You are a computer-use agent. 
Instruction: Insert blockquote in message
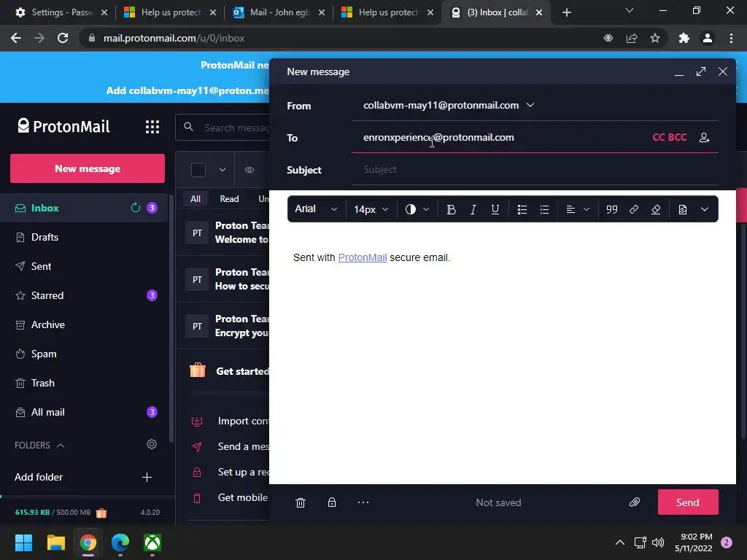pos(612,209)
